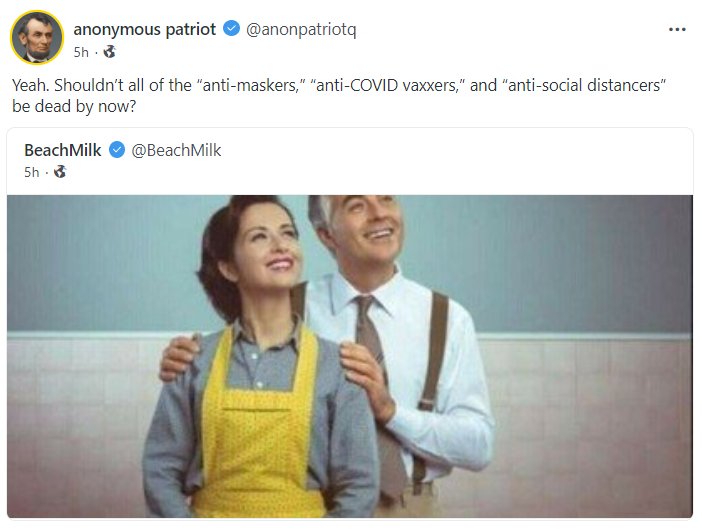
Task: Click anonymous patriot's blue verified badge
Action: point(231,29)
